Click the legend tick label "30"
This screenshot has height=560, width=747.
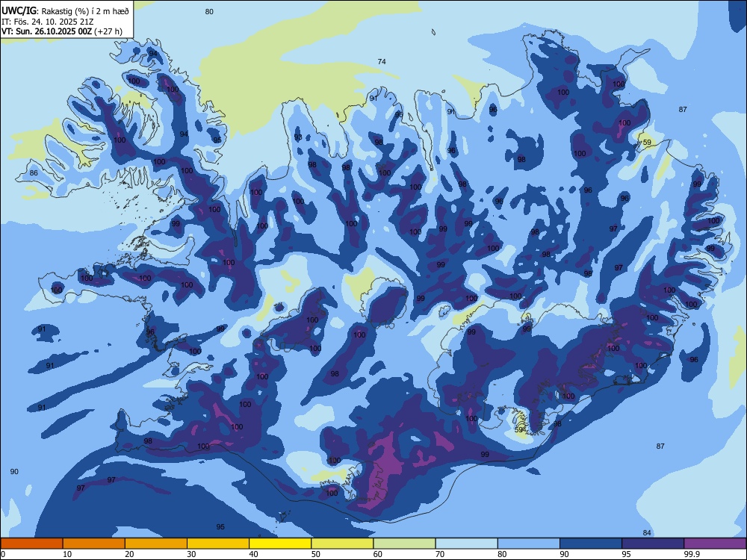pos(191,554)
